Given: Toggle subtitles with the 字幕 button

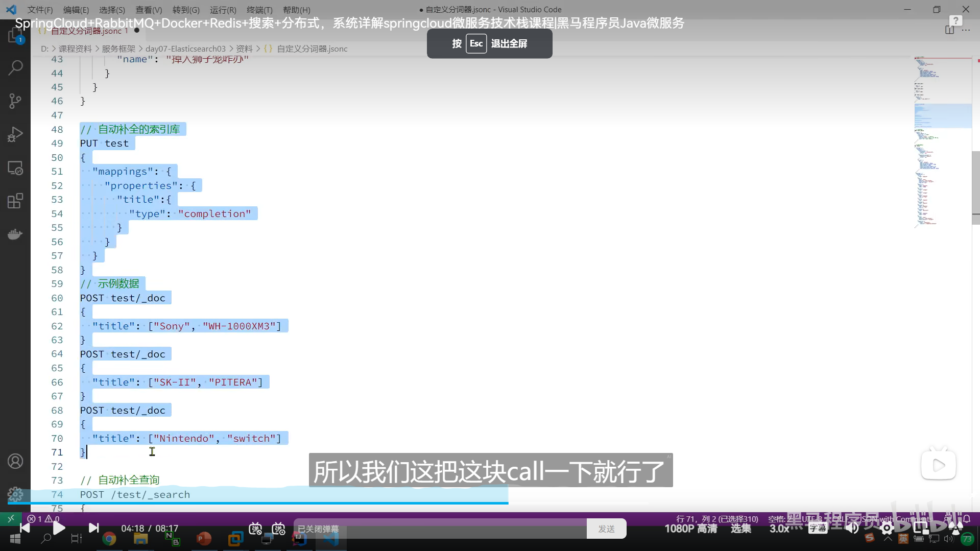Looking at the screenshot, I should click(x=818, y=529).
